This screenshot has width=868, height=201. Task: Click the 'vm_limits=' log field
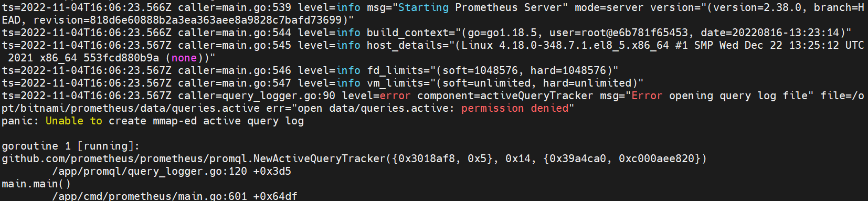click(398, 83)
